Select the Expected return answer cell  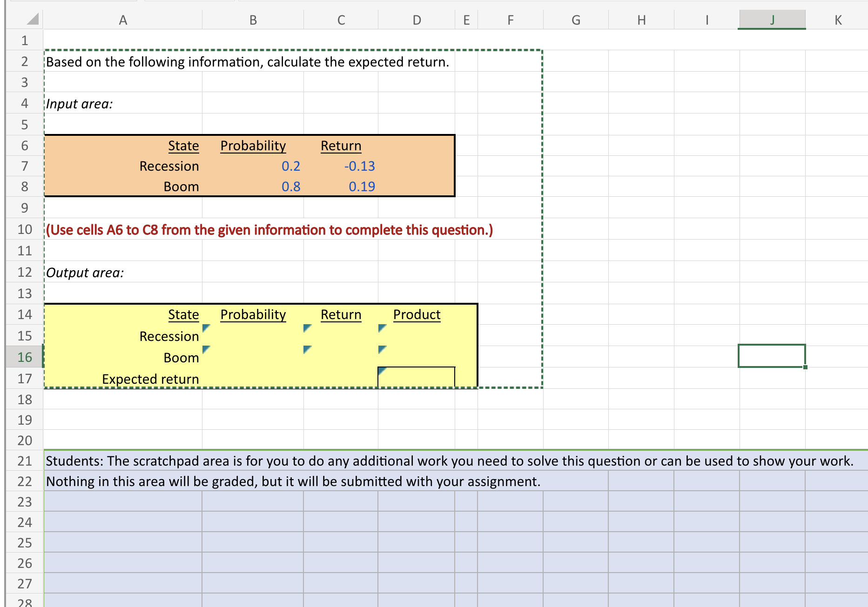click(417, 378)
